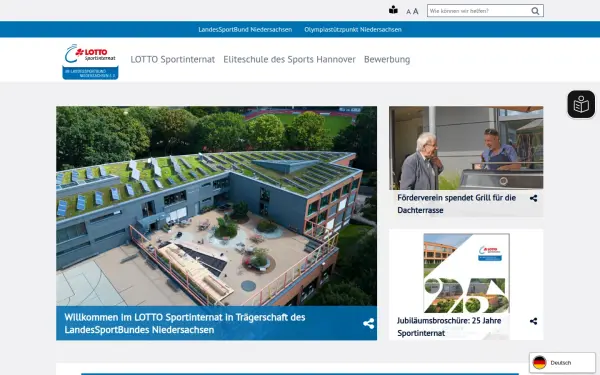Open the Deutsch language selector
The image size is (600, 375).
point(562,362)
